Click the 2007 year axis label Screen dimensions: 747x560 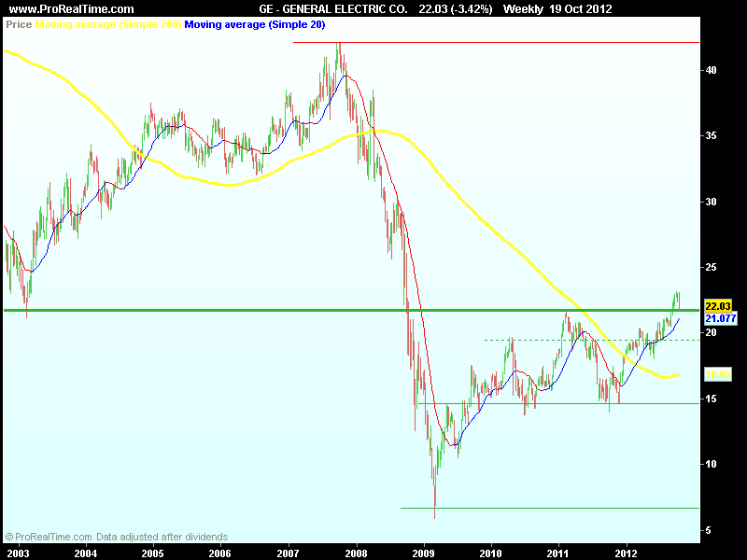point(288,553)
